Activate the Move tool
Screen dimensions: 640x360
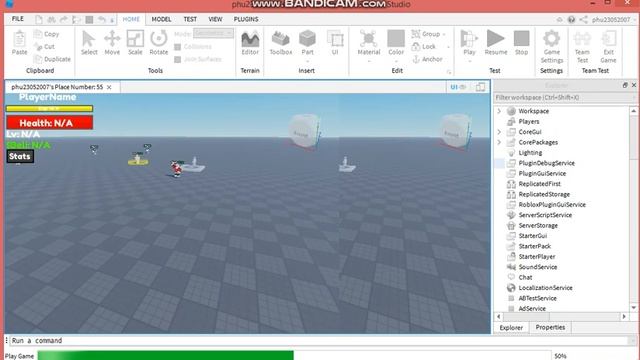click(x=112, y=42)
